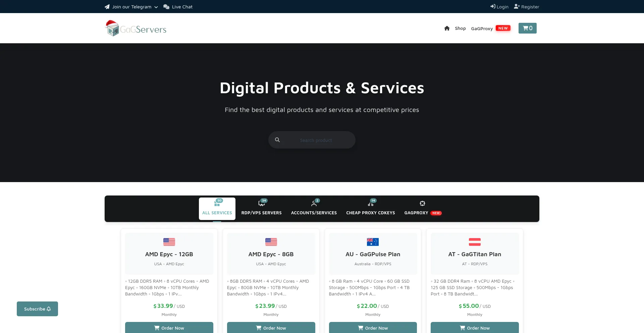Click Login in the top right

(499, 6)
